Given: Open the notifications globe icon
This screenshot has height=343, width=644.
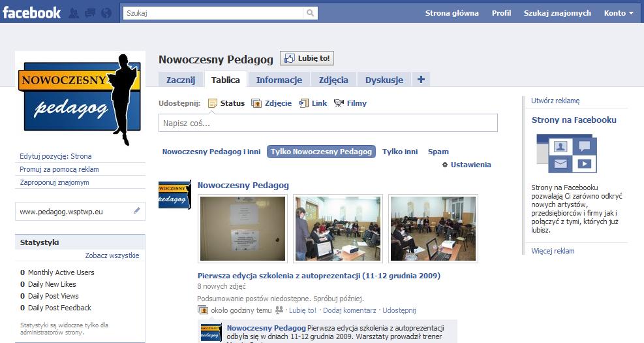Looking at the screenshot, I should click(x=106, y=13).
